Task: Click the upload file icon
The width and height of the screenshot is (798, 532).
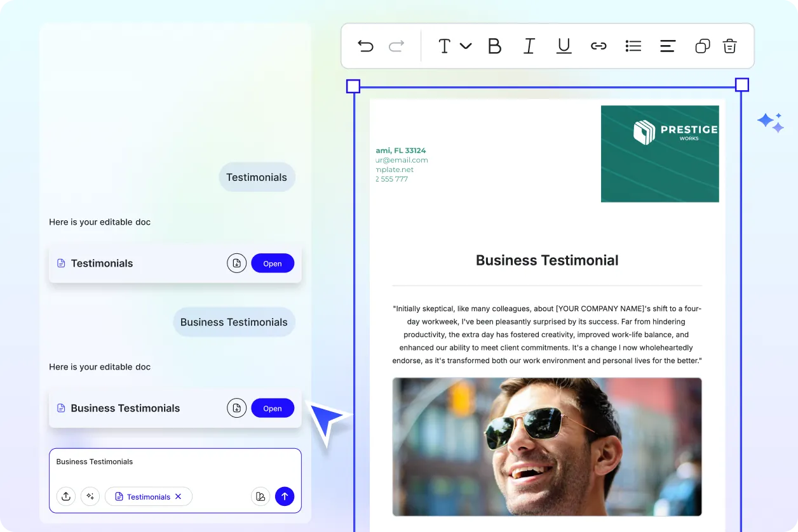Action: click(x=66, y=496)
